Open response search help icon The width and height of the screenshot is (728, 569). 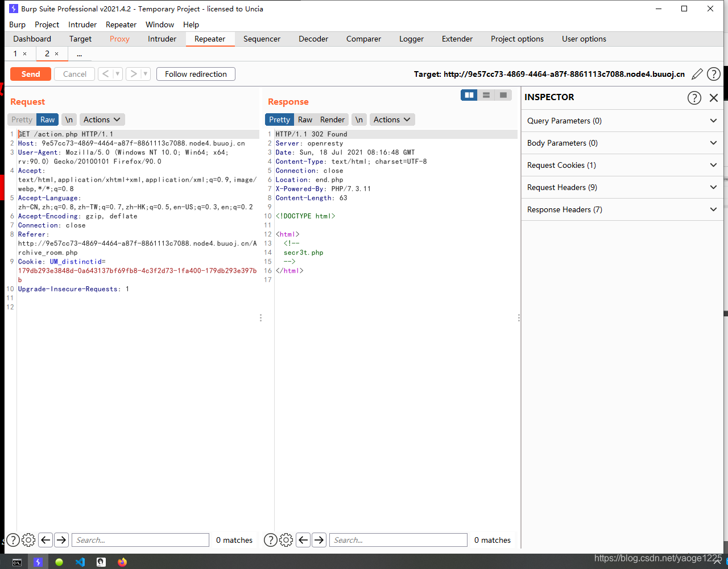pos(271,540)
